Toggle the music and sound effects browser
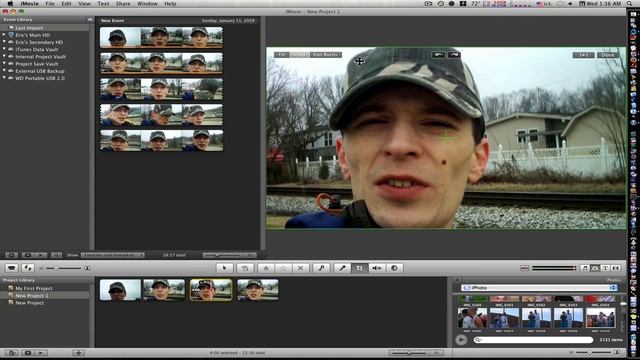The width and height of the screenshot is (640, 360). (x=585, y=268)
